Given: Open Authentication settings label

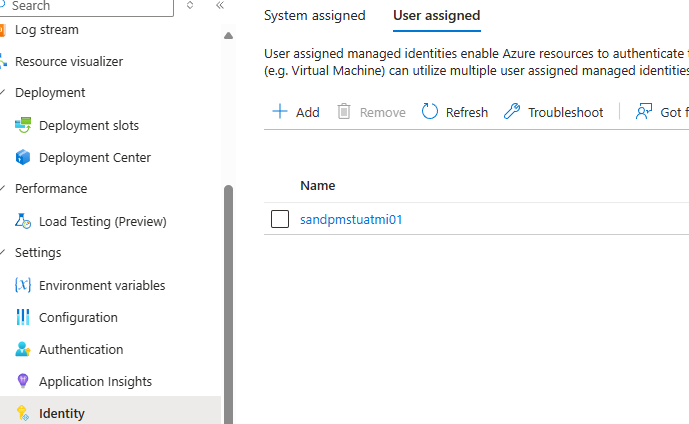Looking at the screenshot, I should pos(81,349).
